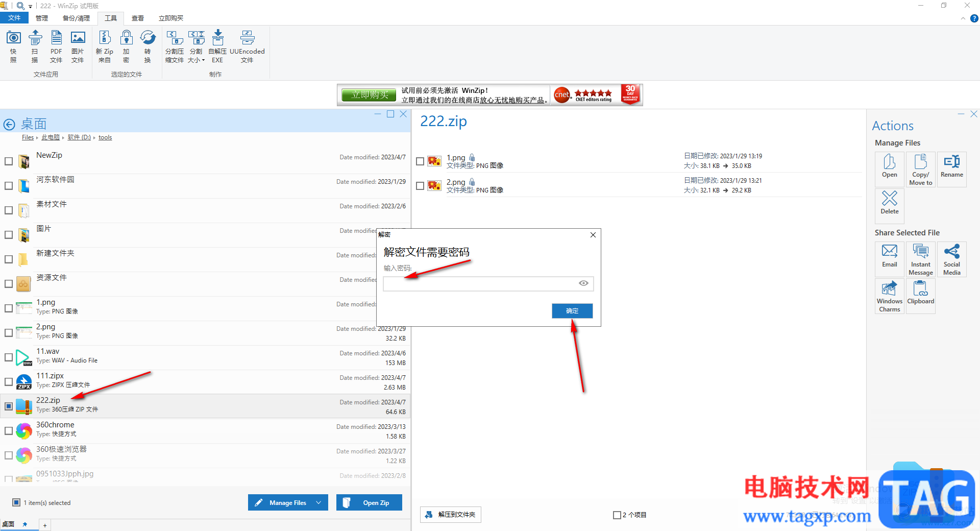Image resolution: width=980 pixels, height=531 pixels.
Task: Open the 文件 menu tab
Action: click(14, 18)
